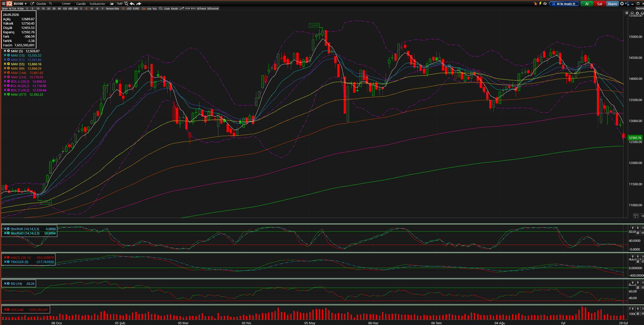Switch the price scale to Log

[149, 8]
